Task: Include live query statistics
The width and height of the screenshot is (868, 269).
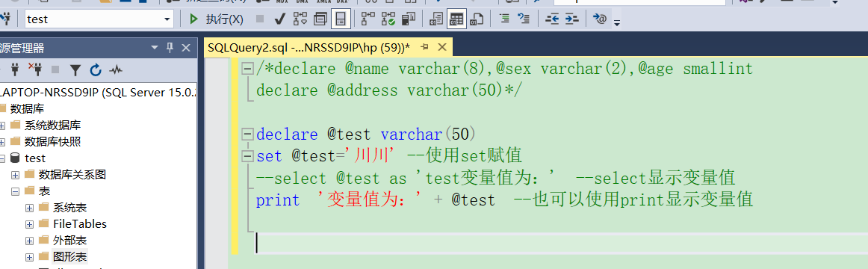Action: click(x=388, y=19)
